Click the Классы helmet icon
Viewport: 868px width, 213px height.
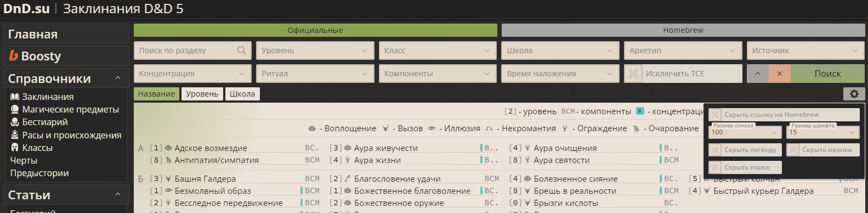point(15,148)
